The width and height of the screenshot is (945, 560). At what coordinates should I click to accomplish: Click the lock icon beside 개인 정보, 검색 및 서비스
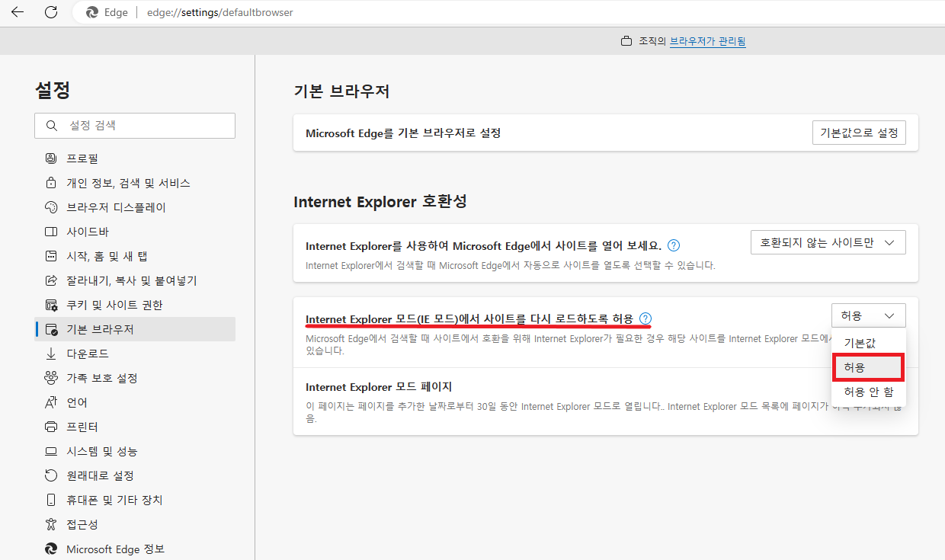(x=51, y=183)
